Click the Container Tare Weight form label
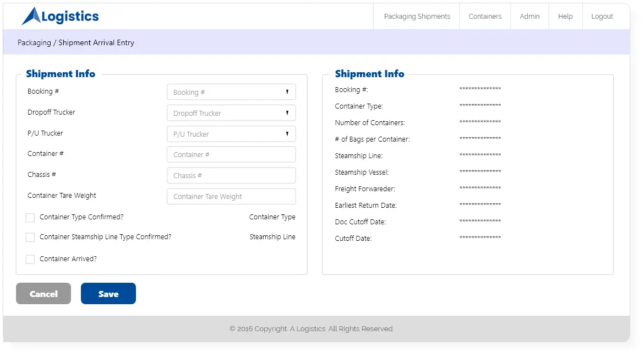The width and height of the screenshot is (644, 356). click(62, 196)
